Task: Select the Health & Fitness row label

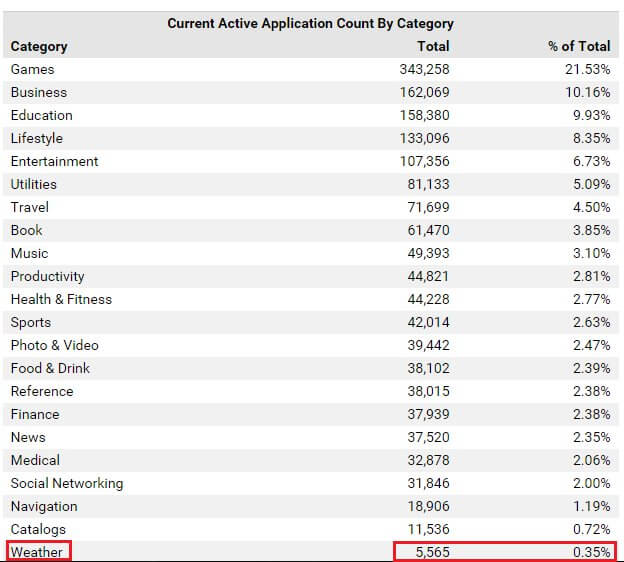Action: pyautogui.click(x=61, y=299)
